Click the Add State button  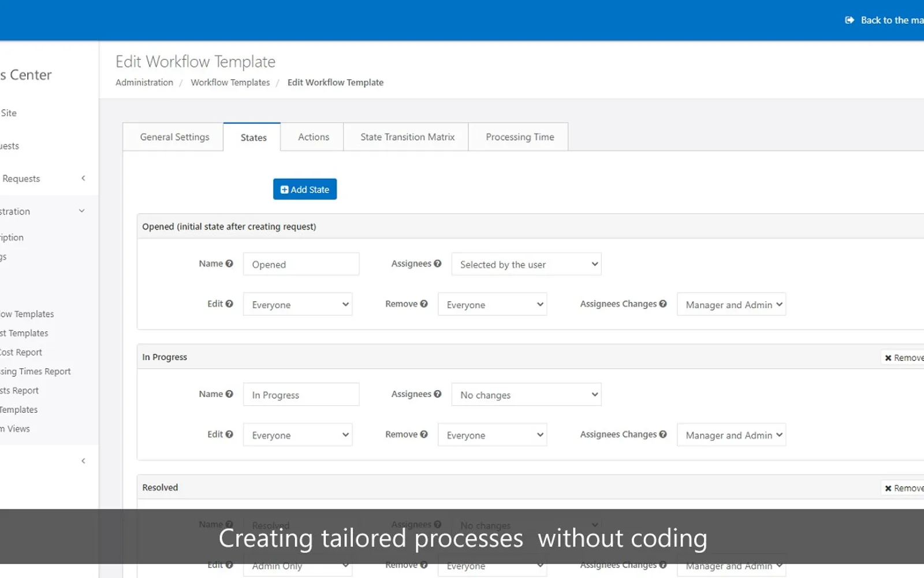(x=305, y=189)
